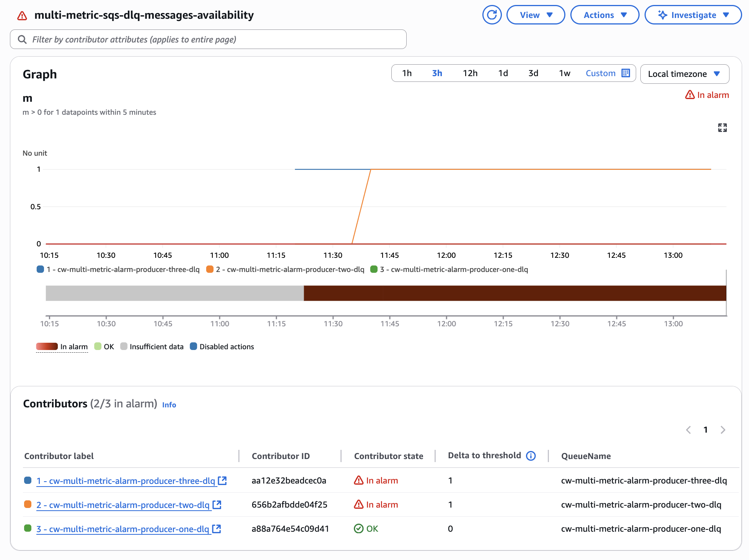Click the Custom range calendar icon

626,73
